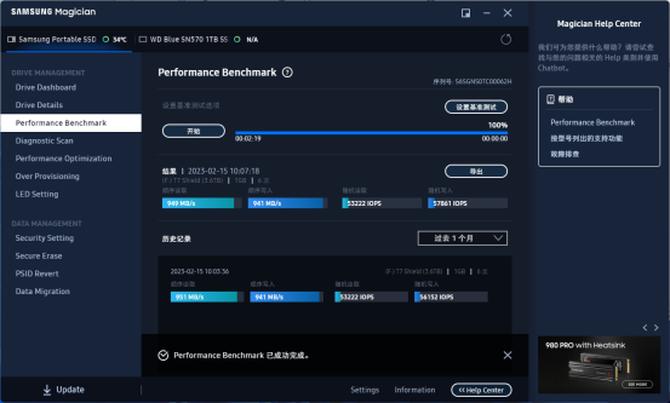The width and height of the screenshot is (670, 403).
Task: Click the checkmark icon in completion message
Action: [163, 356]
